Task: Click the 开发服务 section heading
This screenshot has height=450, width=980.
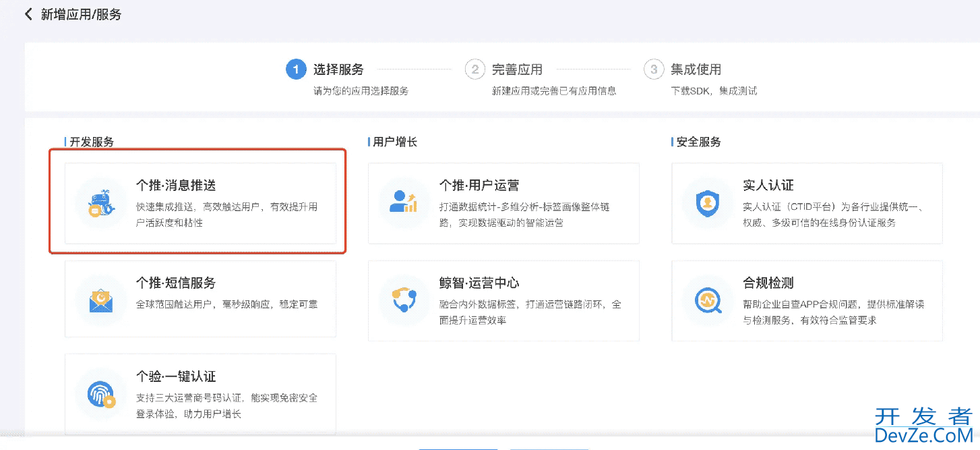Action: (92, 142)
